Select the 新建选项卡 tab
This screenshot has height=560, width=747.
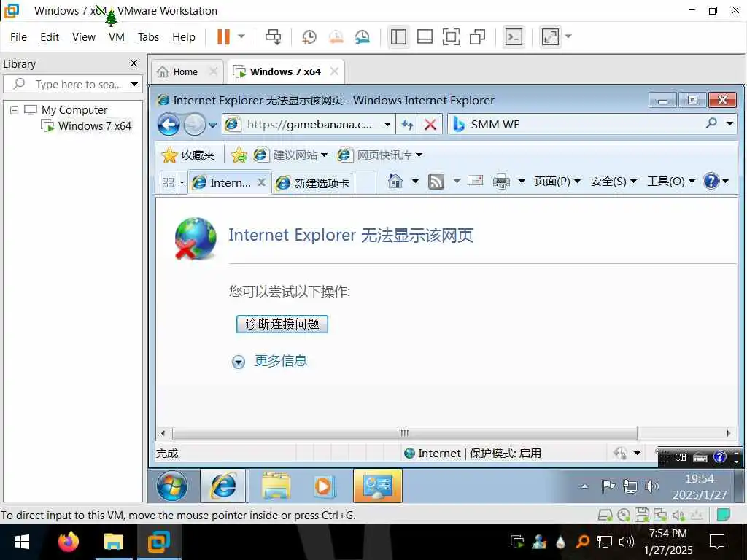(313, 183)
